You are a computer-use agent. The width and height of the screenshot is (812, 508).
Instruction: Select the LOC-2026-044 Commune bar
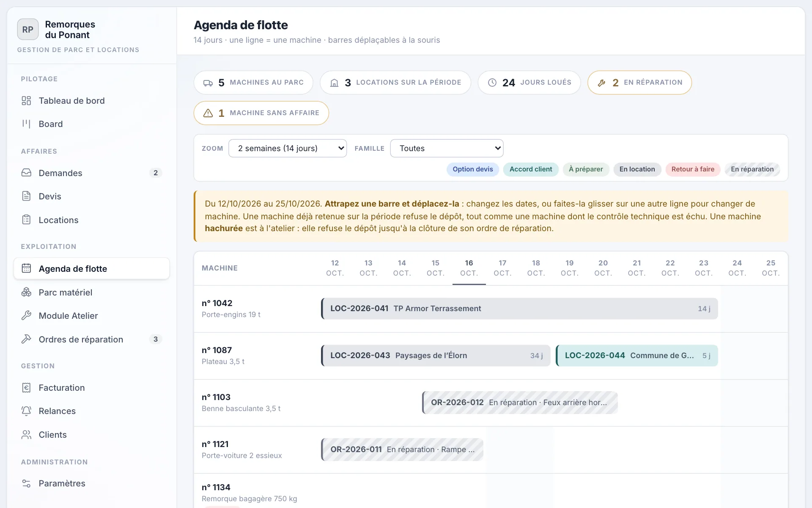click(637, 356)
